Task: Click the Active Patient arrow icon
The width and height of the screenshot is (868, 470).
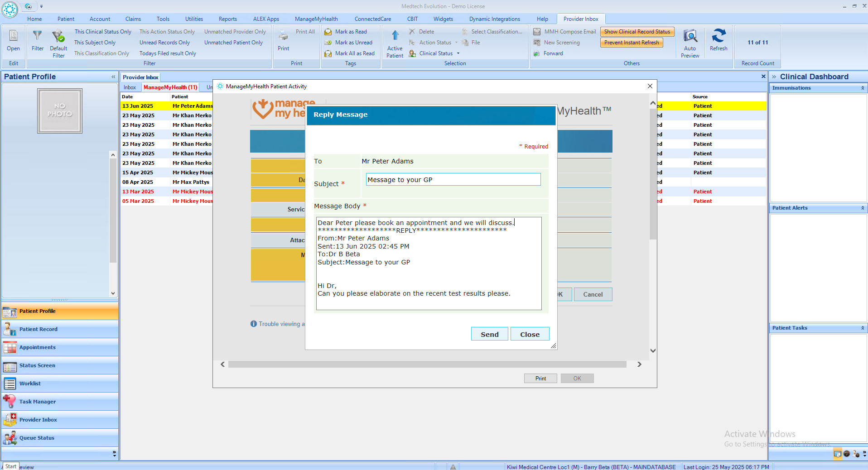Action: (395, 36)
